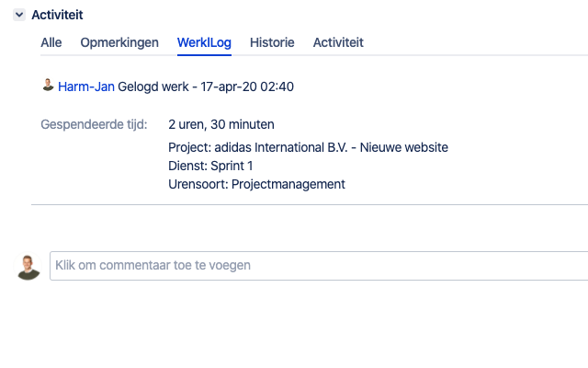
Task: Open the Harm-Jan user profile link
Action: point(86,86)
